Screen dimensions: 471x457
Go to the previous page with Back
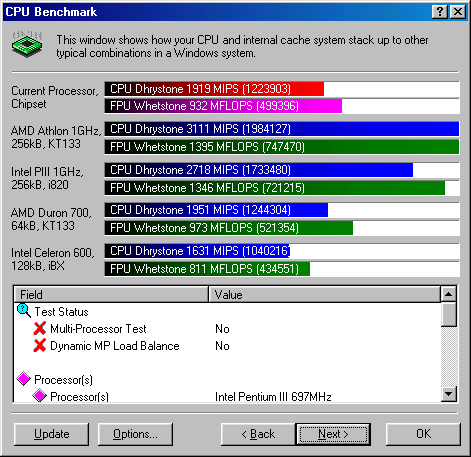[258, 434]
